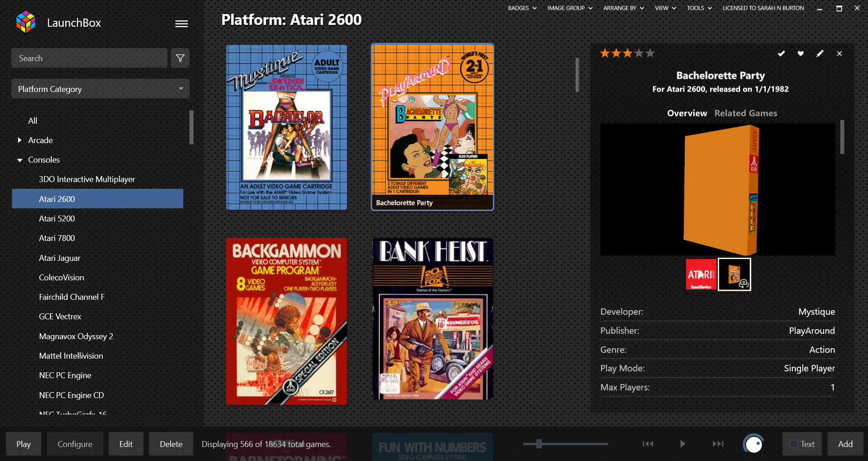This screenshot has width=868, height=461.
Task: Skip to next music track
Action: click(718, 444)
